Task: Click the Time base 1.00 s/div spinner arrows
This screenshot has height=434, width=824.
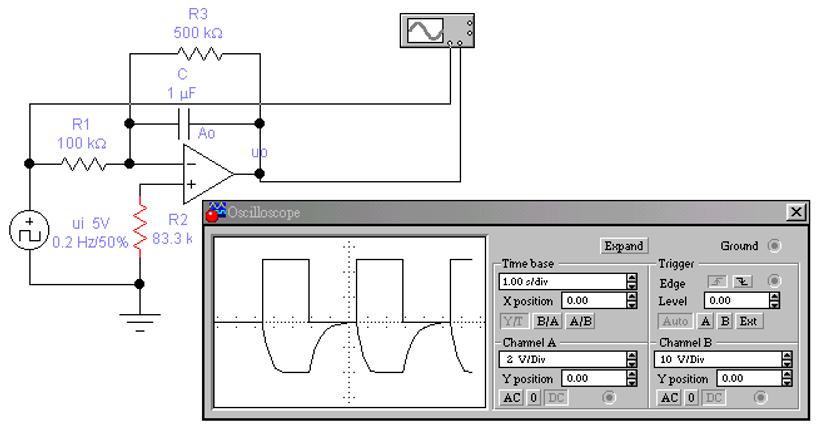Action: 631,283
